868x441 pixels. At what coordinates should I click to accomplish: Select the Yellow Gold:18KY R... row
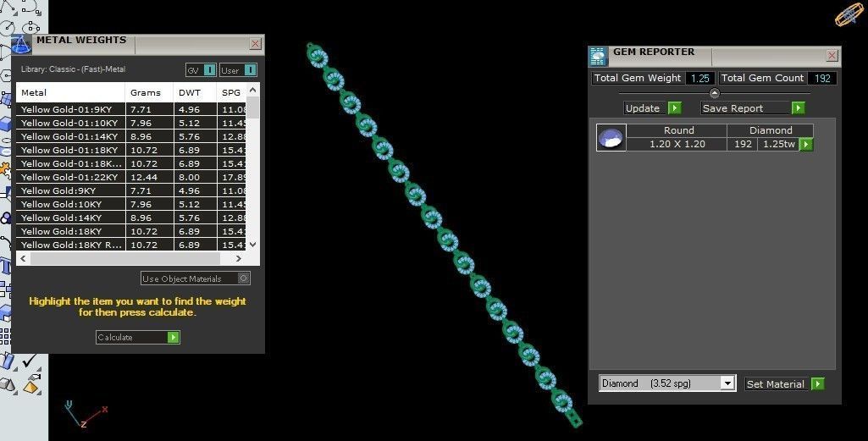click(x=131, y=245)
